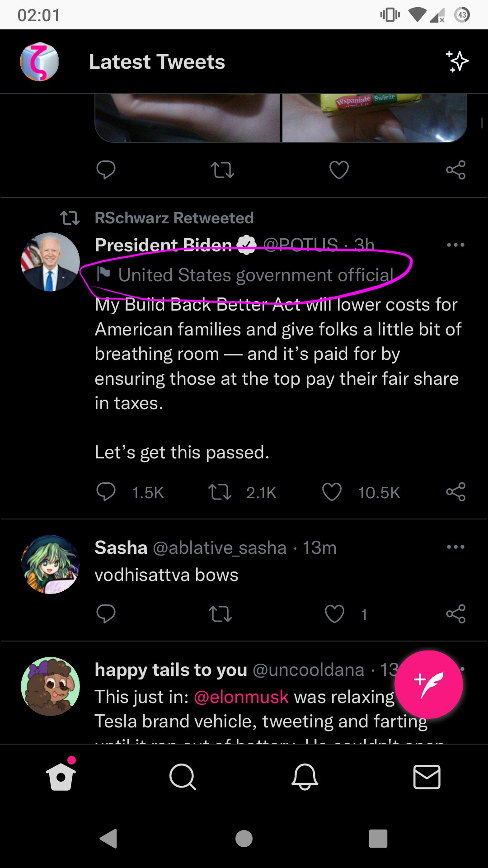Retweet President Biden's tweet

(x=220, y=492)
